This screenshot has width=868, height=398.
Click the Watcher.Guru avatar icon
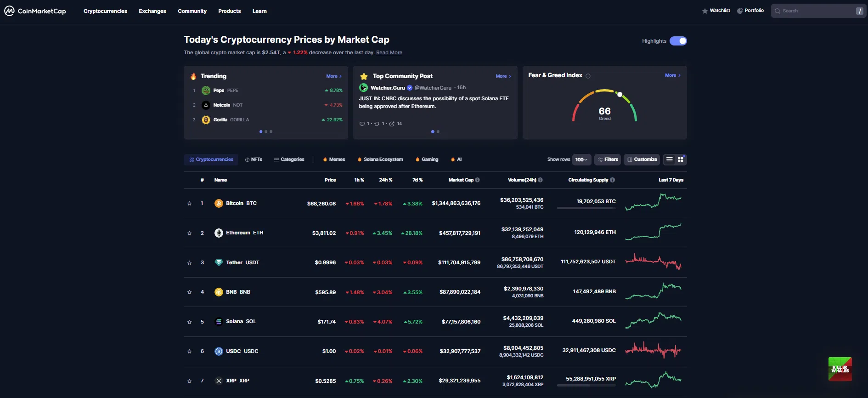363,88
